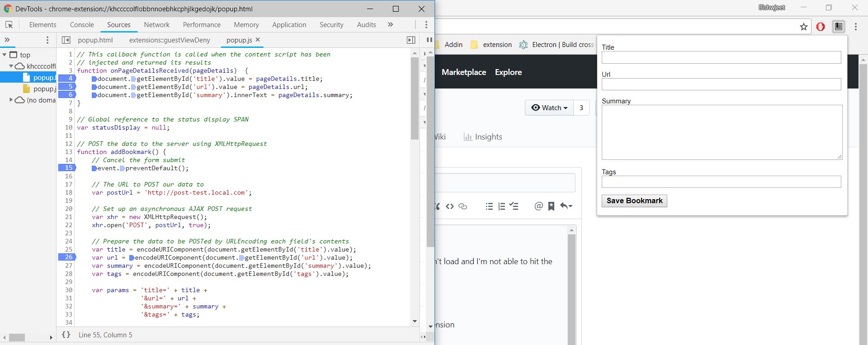Insert link toolbar icon
Screen dimensions: 868x345
[462, 206]
